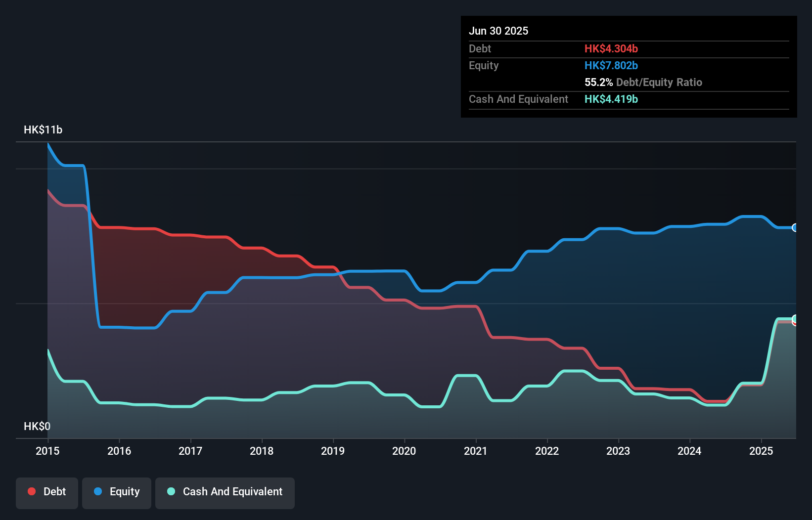This screenshot has width=812, height=520.
Task: Click the HK$4.304b Debt value
Action: click(x=612, y=48)
